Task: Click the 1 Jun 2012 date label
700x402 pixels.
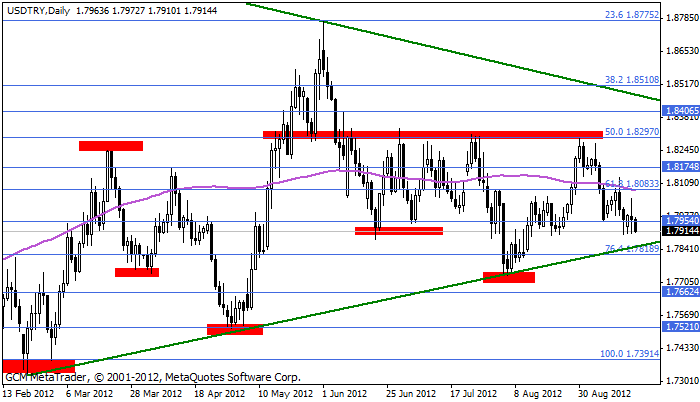Action: click(344, 394)
